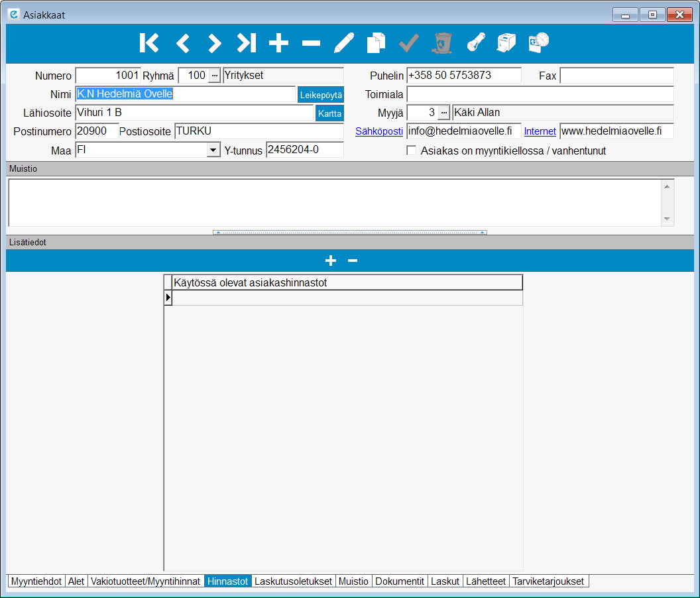Open the Dokumentit tab

(400, 581)
